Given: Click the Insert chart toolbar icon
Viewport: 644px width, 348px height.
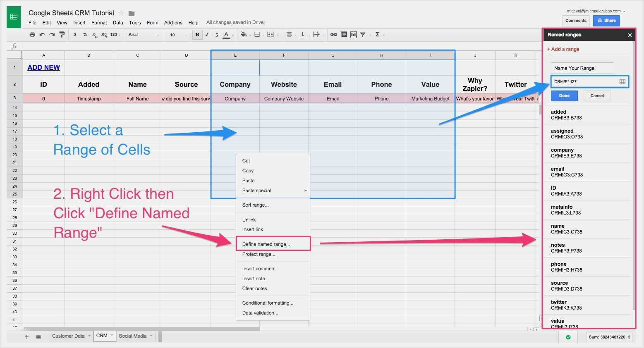Looking at the screenshot, I should (353, 35).
